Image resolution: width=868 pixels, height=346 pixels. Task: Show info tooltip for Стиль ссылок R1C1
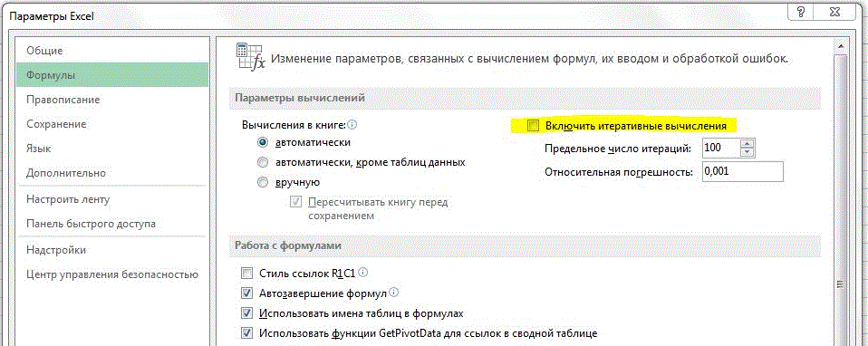click(363, 273)
